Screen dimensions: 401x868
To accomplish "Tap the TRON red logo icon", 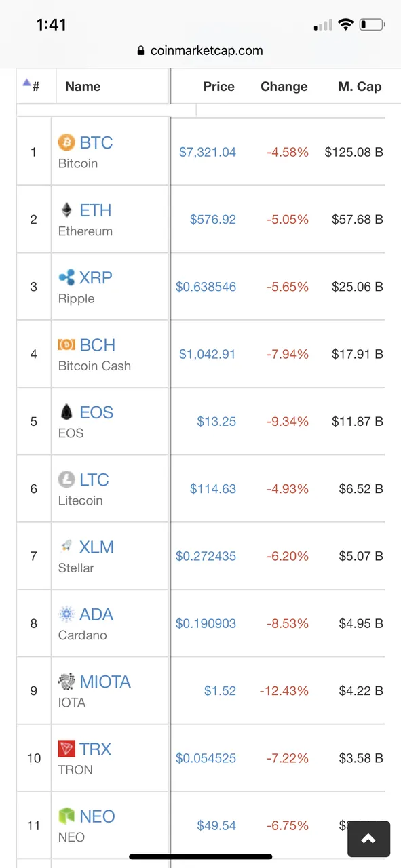I will (x=66, y=749).
